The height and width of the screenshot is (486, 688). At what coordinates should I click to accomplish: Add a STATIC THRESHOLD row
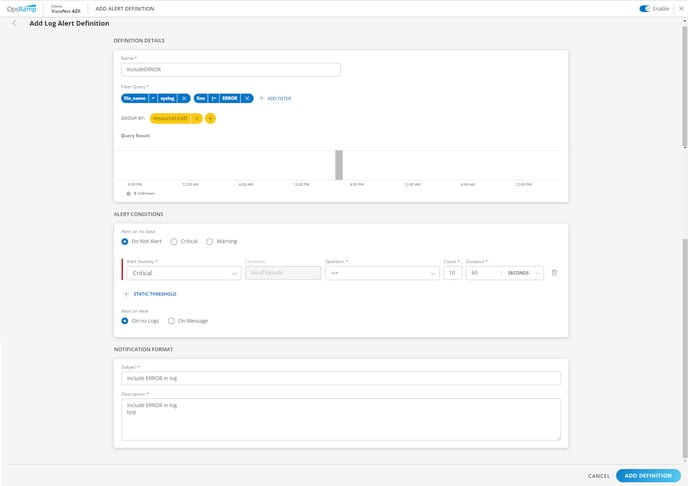(x=150, y=294)
